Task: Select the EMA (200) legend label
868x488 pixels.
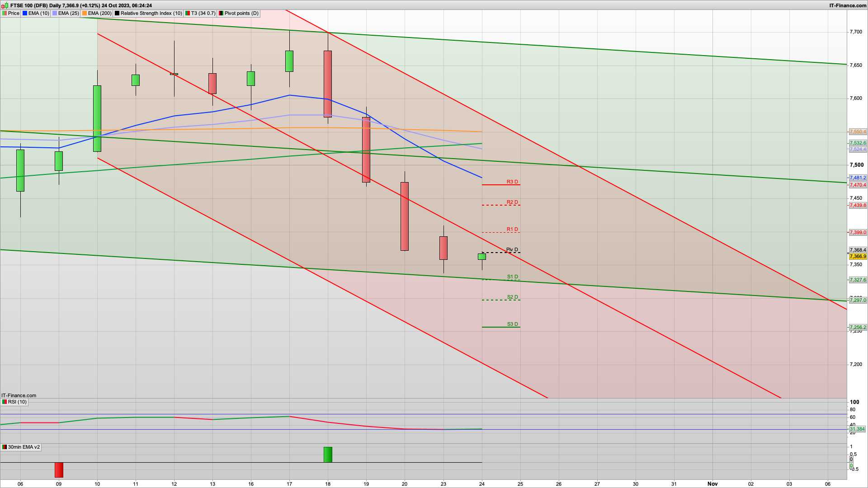Action: pyautogui.click(x=100, y=13)
